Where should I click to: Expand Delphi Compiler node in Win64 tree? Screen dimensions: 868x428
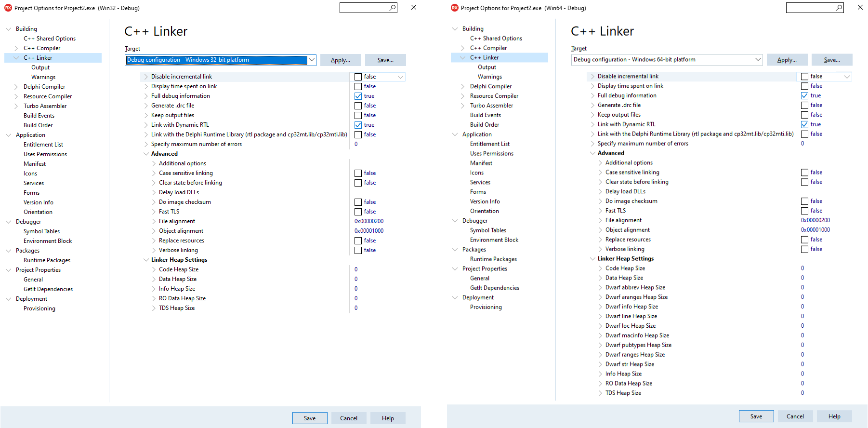[x=462, y=86]
